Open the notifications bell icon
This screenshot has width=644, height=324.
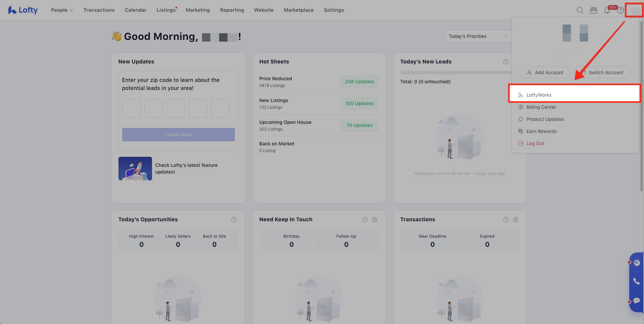point(607,10)
